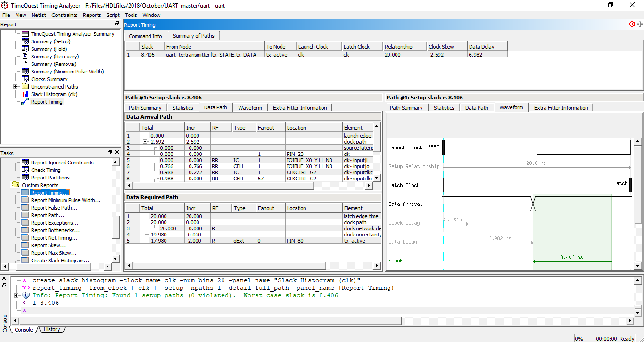Sort by Clock Skew column header

click(x=447, y=47)
